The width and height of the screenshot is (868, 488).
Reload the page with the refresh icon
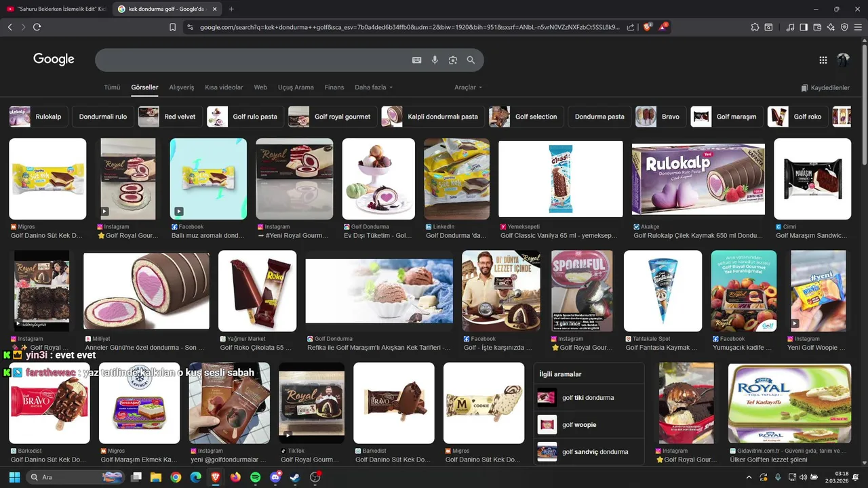[x=37, y=27]
